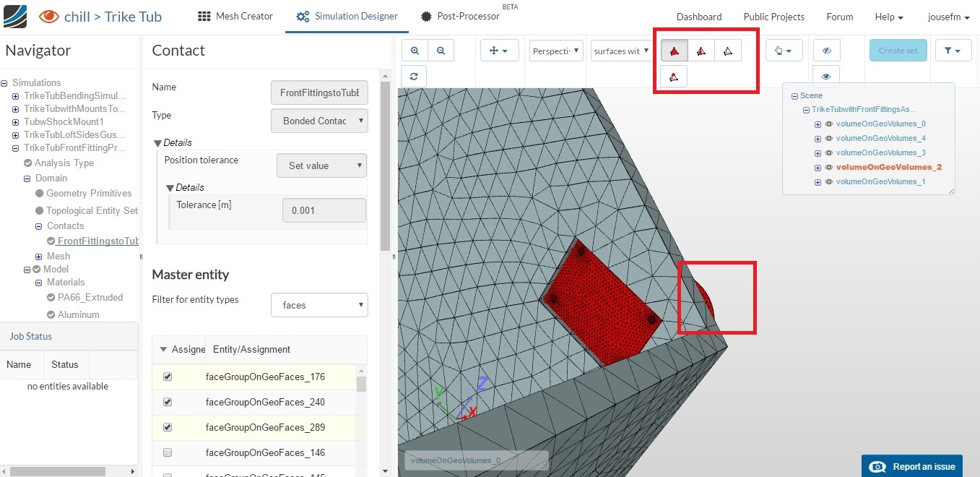Select Aluminum material in Navigator tree

coord(78,314)
